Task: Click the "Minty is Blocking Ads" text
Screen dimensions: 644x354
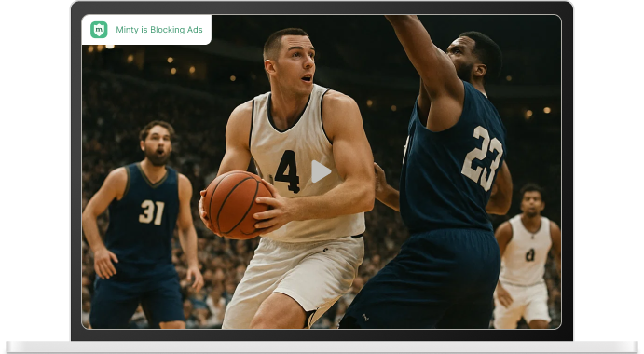Action: 159,30
